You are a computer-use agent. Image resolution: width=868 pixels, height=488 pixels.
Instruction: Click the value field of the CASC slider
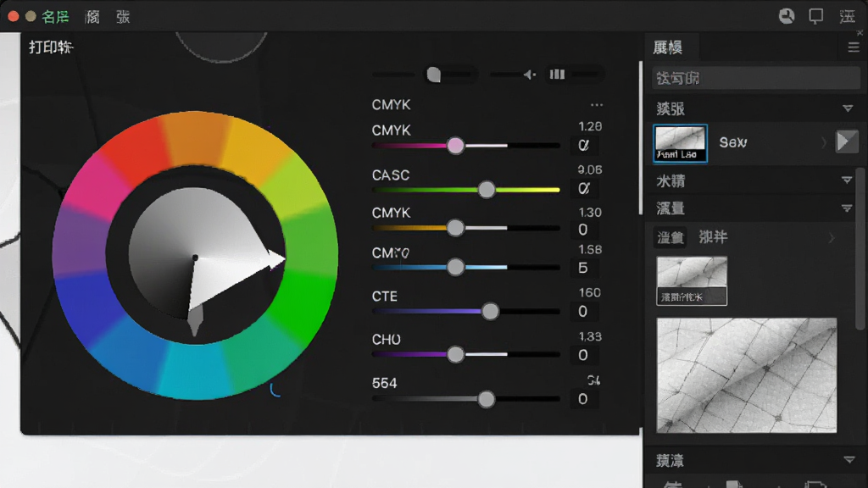coord(584,189)
